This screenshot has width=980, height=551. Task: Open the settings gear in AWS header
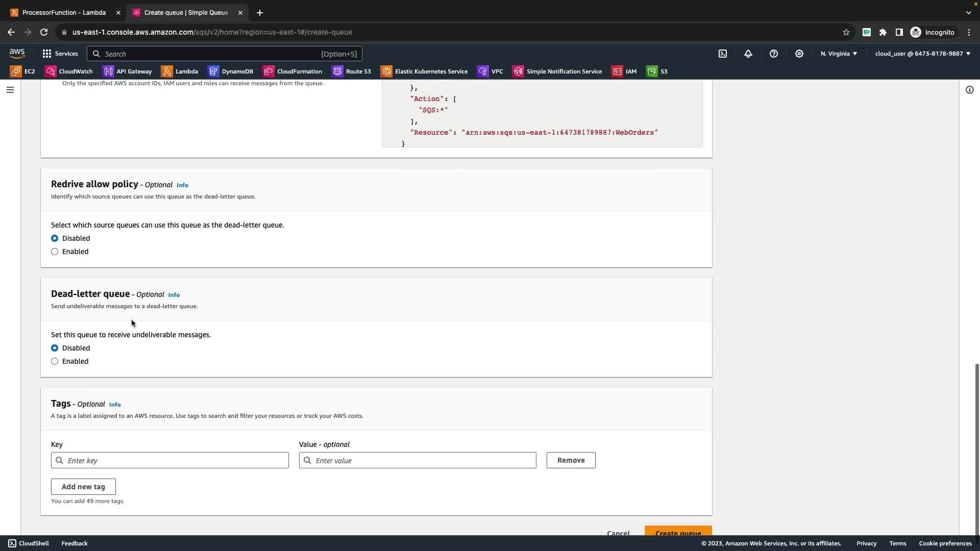(799, 54)
